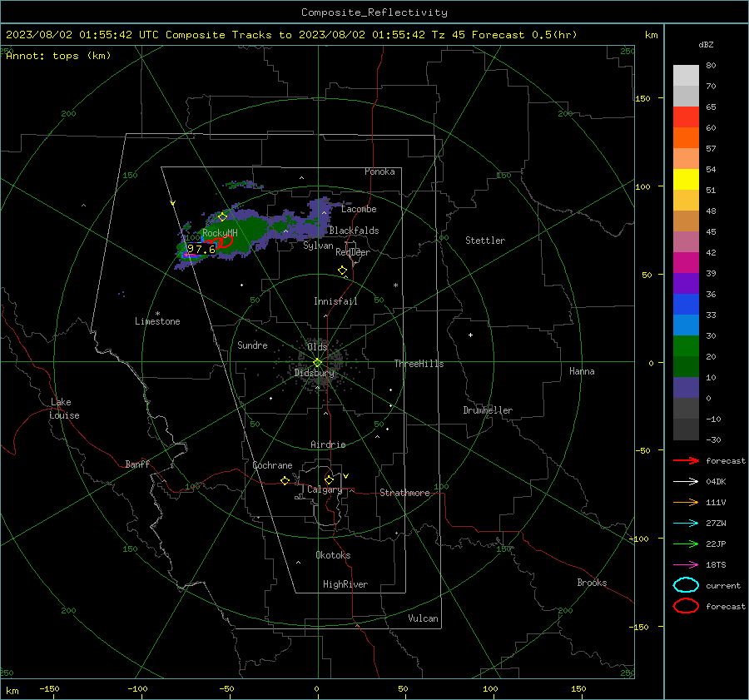Click the asterisk marker above Limestone
749x700 pixels.
157,314
